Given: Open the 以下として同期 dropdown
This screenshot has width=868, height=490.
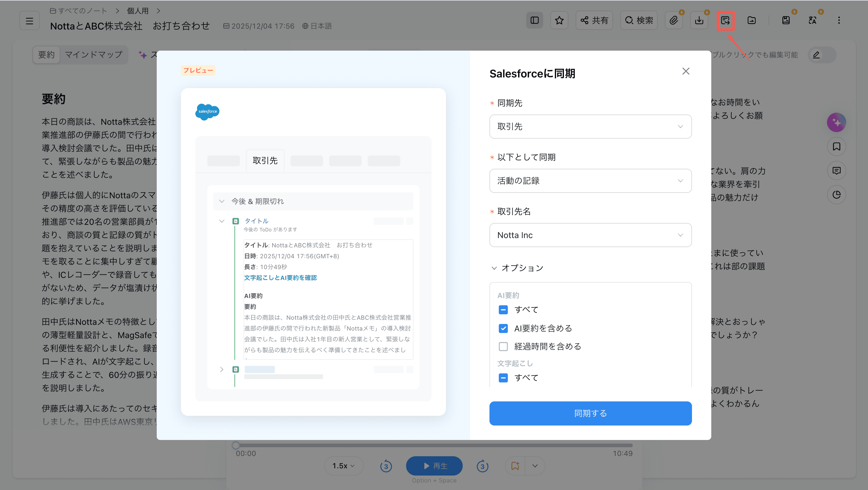Looking at the screenshot, I should (590, 181).
